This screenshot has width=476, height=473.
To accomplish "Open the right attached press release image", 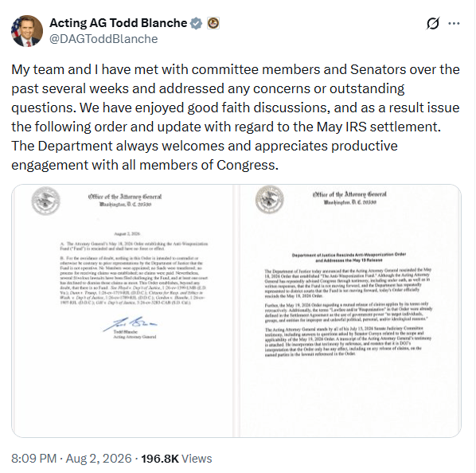I will (x=350, y=311).
